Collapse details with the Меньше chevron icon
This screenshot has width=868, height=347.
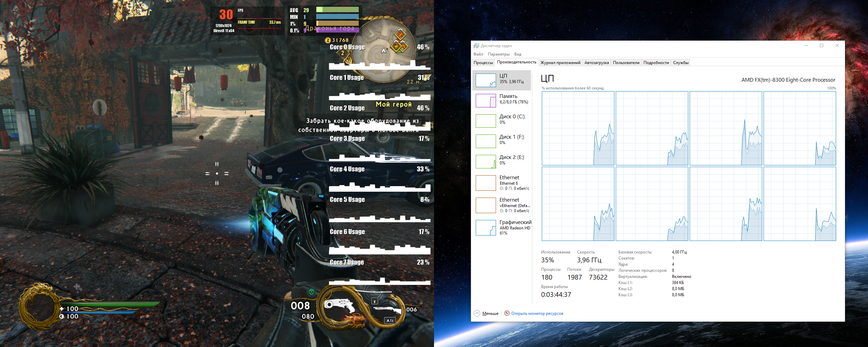[477, 313]
